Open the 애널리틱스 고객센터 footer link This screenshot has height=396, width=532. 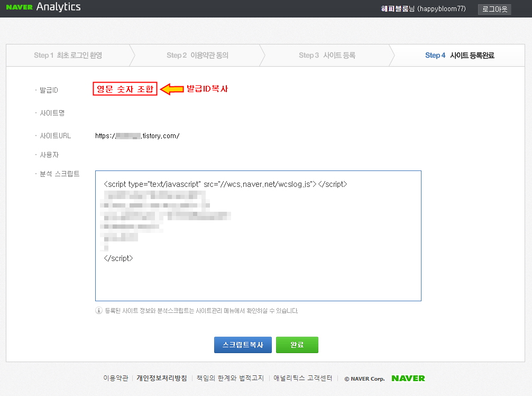coord(302,379)
